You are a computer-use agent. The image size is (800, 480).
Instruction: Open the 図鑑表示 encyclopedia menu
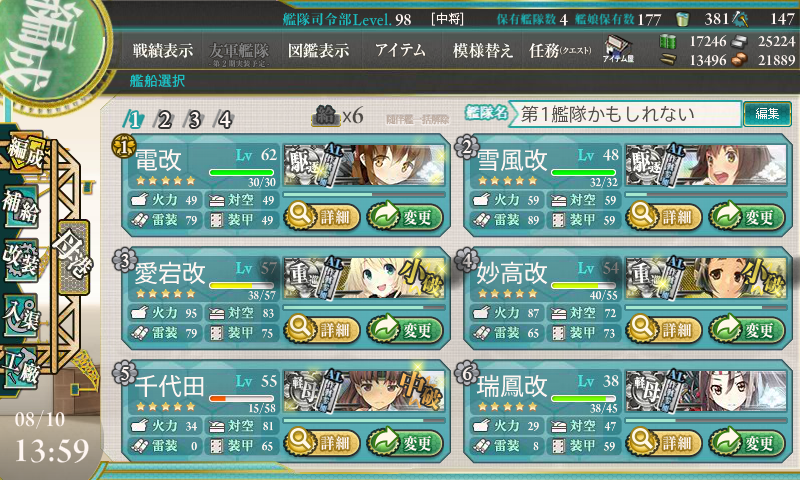click(x=318, y=50)
